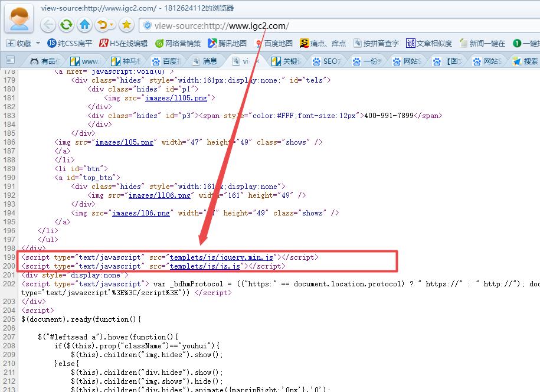Open the templets/js/jquery.min.js link
The height and width of the screenshot is (392, 540).
(x=221, y=257)
